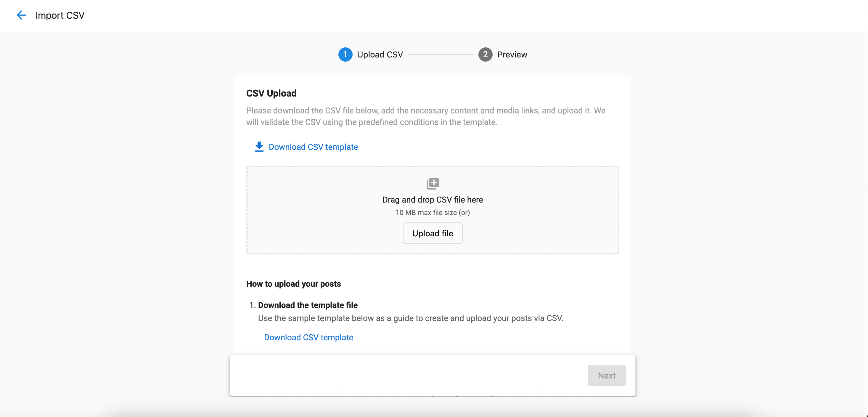Viewport: 868px width, 417px height.
Task: Click the CSV validation description paragraph
Action: click(x=426, y=116)
